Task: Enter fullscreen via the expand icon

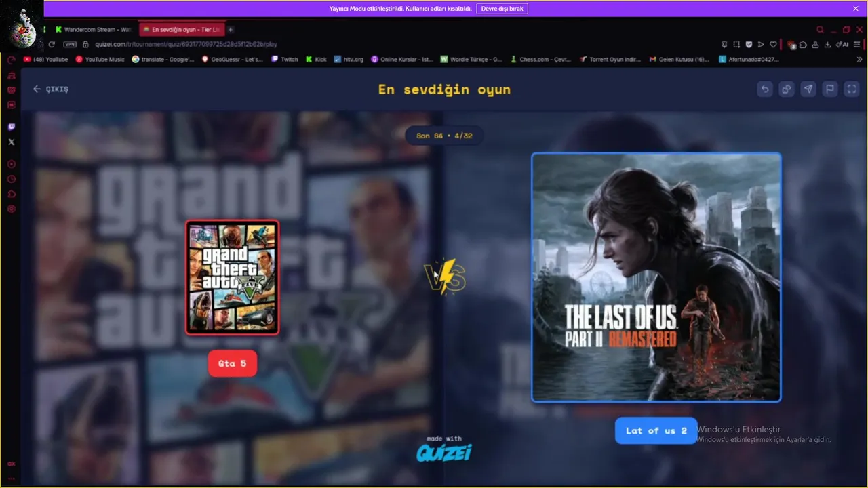Action: 852,89
